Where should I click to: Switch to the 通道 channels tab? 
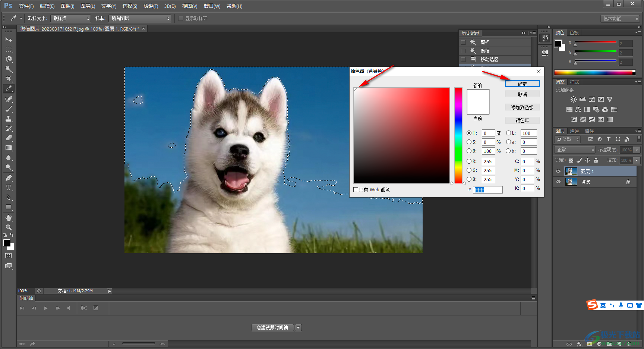coord(575,131)
